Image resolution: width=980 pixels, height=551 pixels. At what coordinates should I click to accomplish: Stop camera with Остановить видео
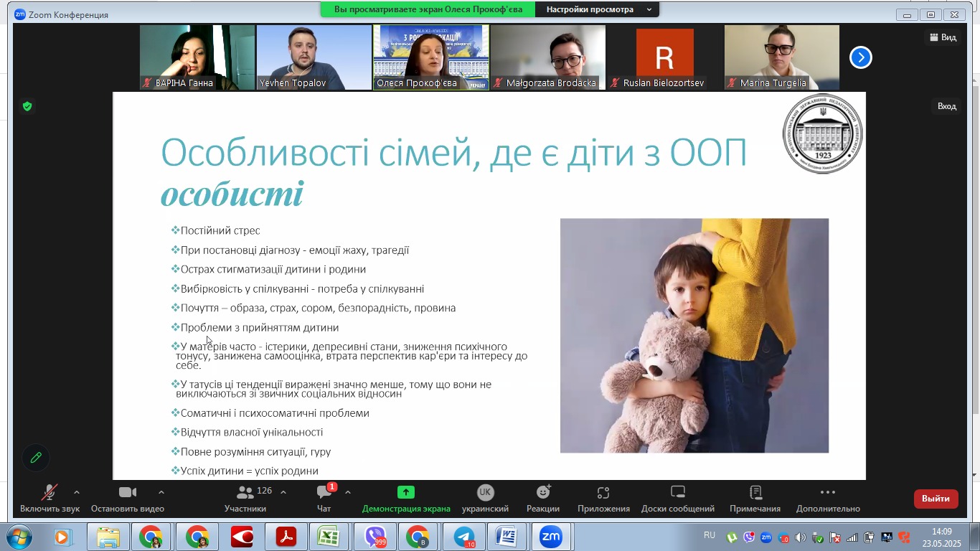click(128, 498)
